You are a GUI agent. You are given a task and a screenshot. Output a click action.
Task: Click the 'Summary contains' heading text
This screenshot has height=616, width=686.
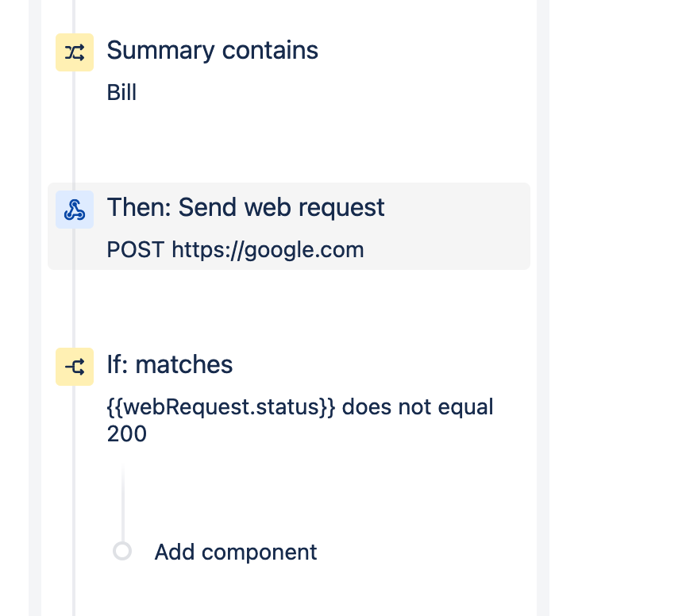click(x=212, y=50)
